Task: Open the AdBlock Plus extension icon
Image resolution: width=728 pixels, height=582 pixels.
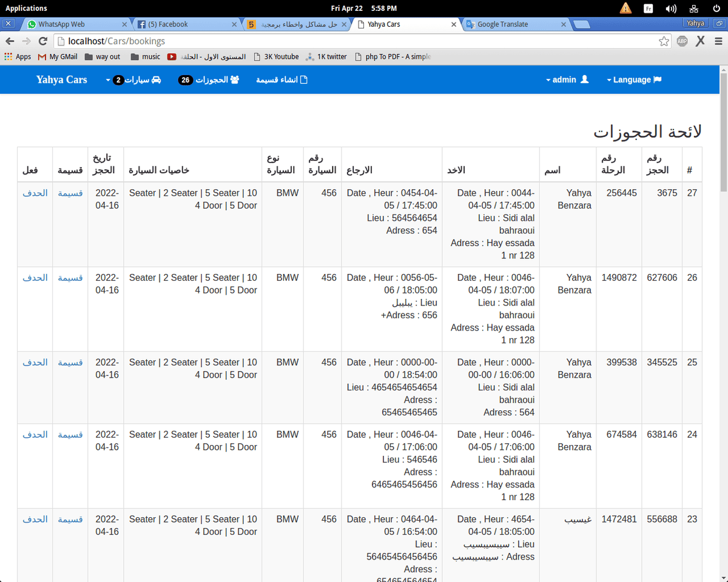Action: tap(682, 41)
